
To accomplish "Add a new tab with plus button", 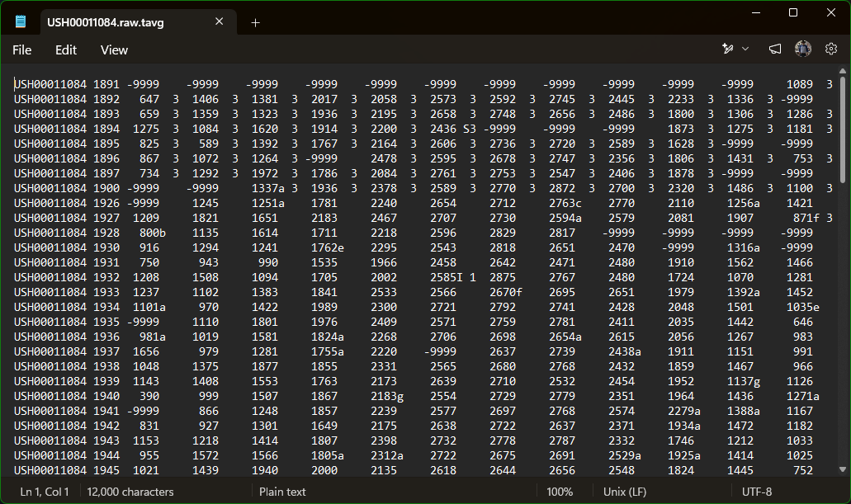I will click(x=255, y=23).
